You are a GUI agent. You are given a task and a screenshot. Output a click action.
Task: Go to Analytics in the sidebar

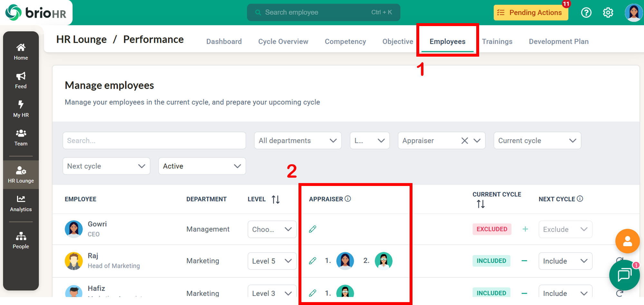pyautogui.click(x=21, y=203)
